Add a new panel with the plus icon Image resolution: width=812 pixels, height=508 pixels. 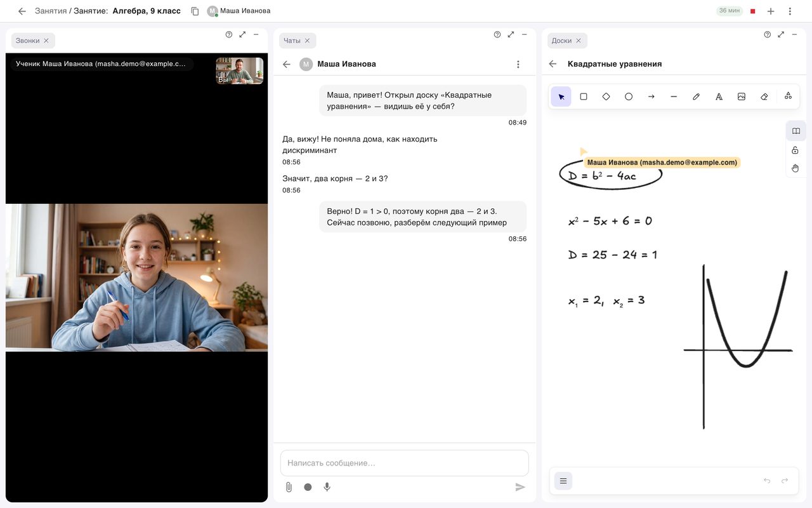tap(771, 11)
